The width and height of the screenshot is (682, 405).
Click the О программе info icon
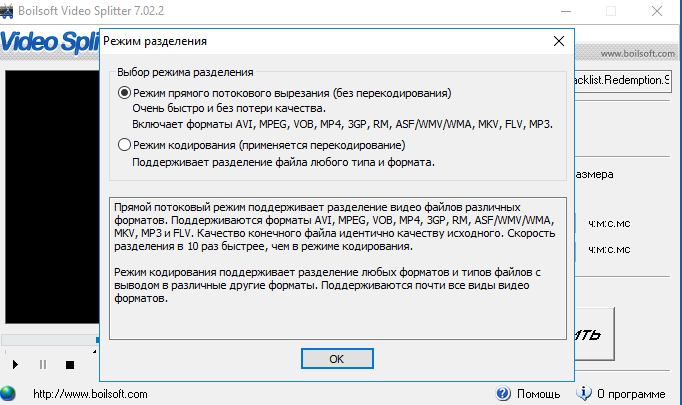(586, 394)
